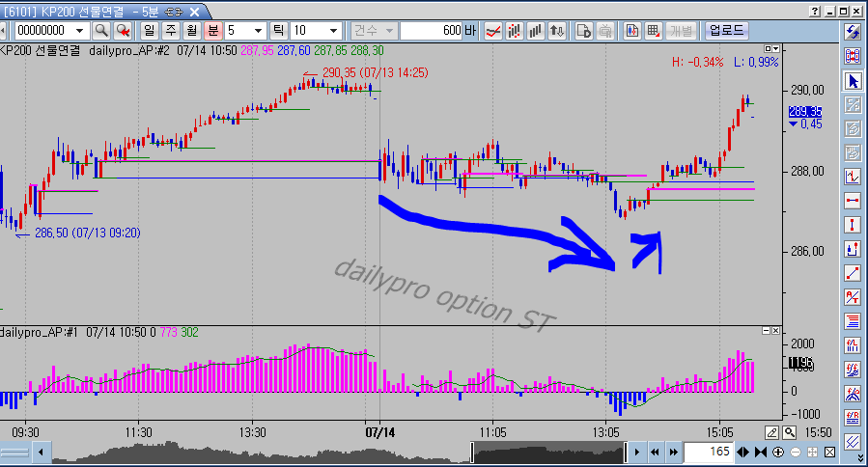Select the horizontal line drawing tool
Screen dimensions: 868x467
(x=853, y=201)
